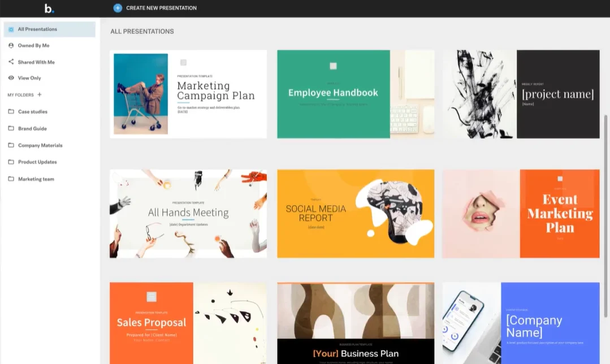Viewport: 610px width, 364px height.
Task: Add a new folder with plus icon
Action: pos(40,95)
